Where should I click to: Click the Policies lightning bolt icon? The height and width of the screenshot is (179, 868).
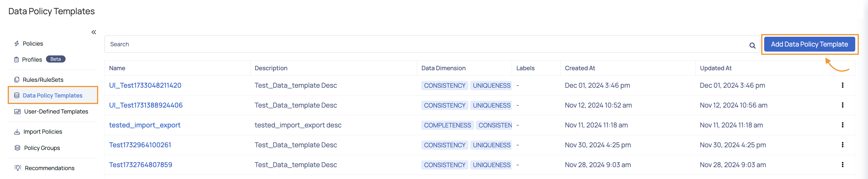(17, 43)
